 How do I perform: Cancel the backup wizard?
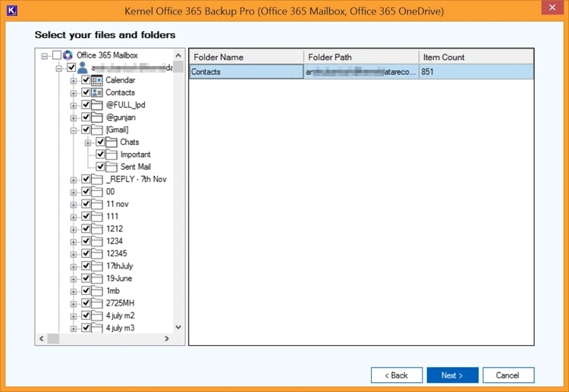pyautogui.click(x=508, y=375)
